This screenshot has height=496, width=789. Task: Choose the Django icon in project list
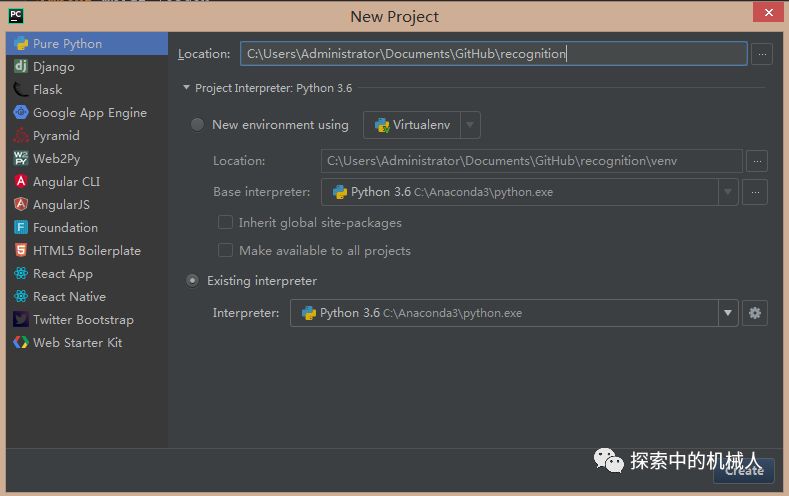point(21,66)
